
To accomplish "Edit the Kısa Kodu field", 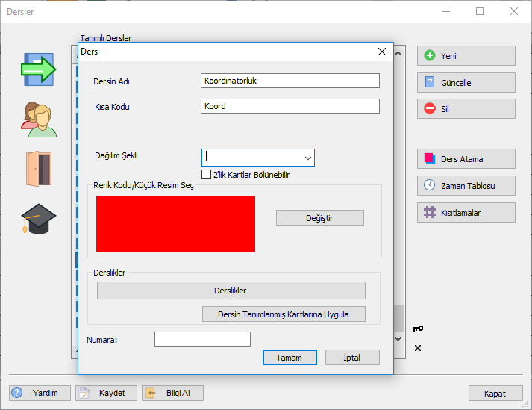I will 290,106.
